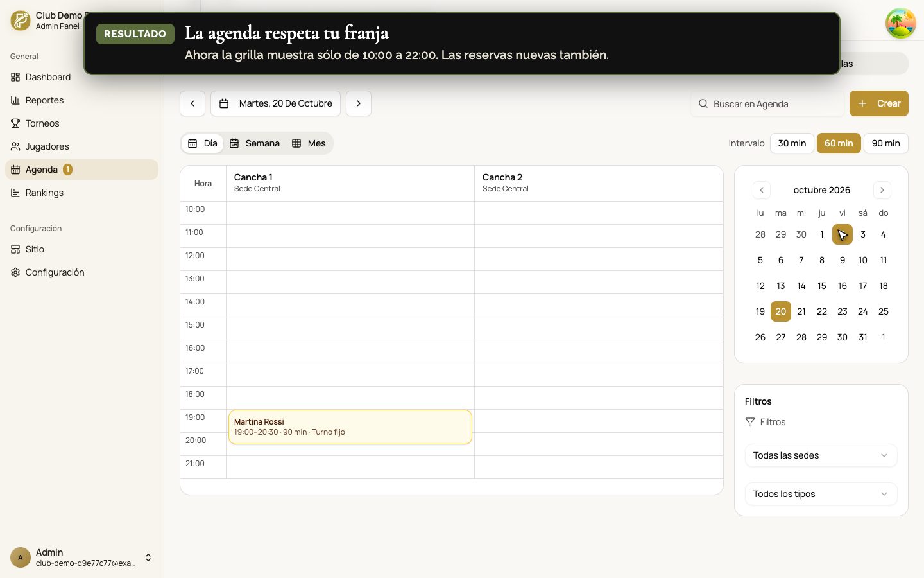Click the Crear button
This screenshot has width=924, height=578.
tap(879, 103)
